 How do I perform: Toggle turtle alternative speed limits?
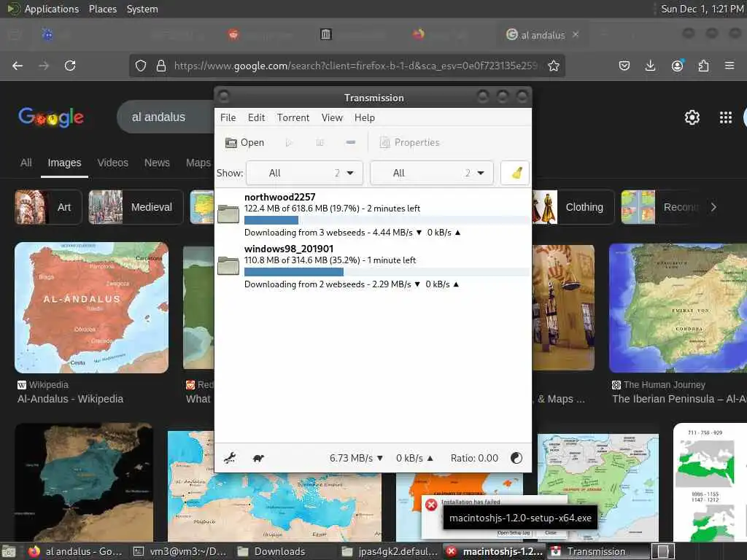(258, 458)
